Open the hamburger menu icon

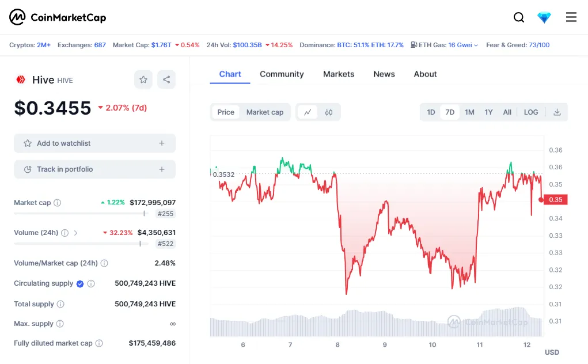pyautogui.click(x=571, y=17)
